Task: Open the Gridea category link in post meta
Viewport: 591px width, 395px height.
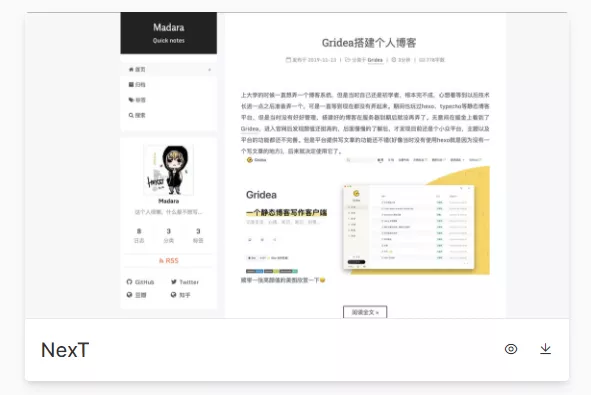Action: pyautogui.click(x=375, y=60)
